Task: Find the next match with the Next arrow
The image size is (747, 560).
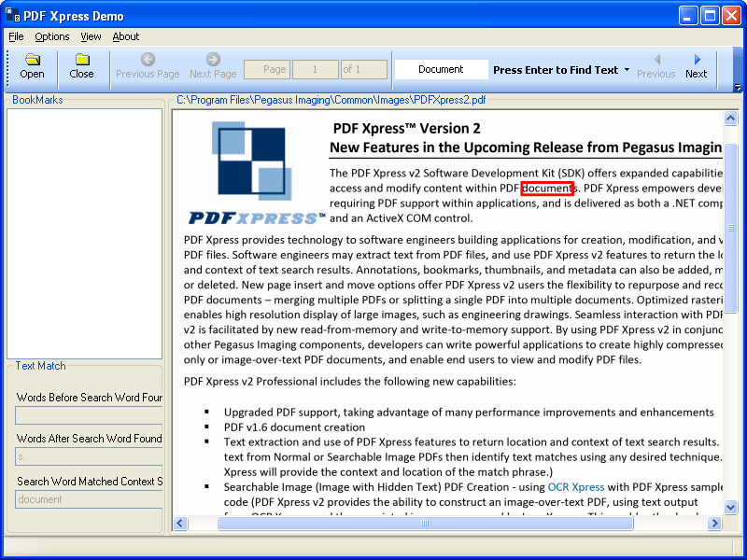Action: [698, 60]
